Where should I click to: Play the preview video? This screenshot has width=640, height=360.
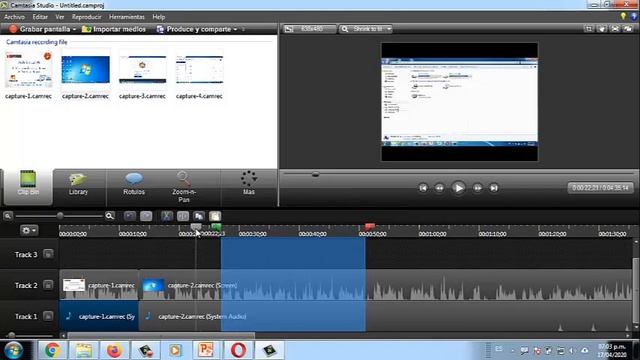click(458, 188)
